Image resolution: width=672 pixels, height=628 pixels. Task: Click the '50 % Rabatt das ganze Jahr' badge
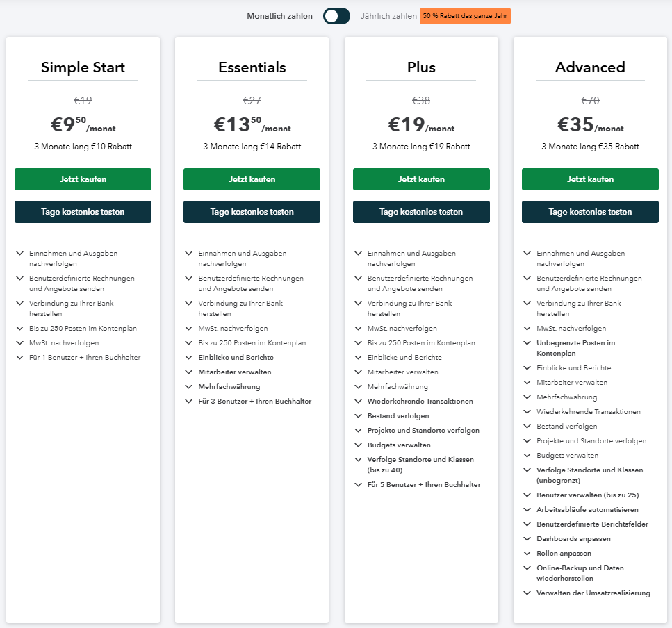(x=465, y=16)
